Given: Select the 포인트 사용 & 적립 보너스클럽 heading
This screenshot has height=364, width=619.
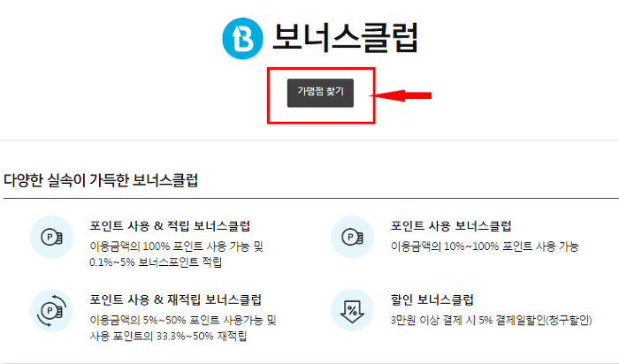Looking at the screenshot, I should pos(170,226).
